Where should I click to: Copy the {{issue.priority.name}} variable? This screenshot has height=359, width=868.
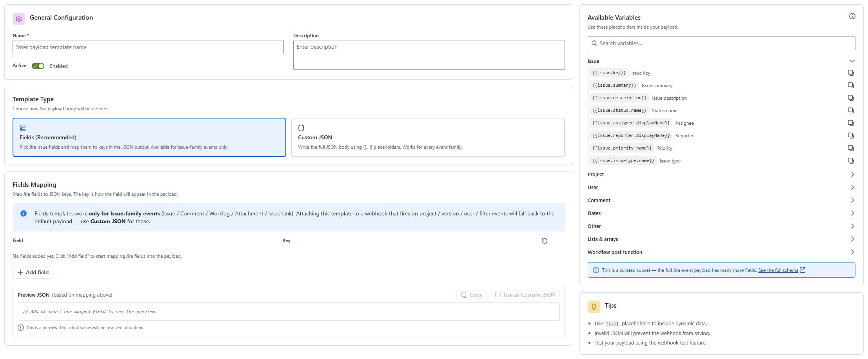tap(851, 148)
